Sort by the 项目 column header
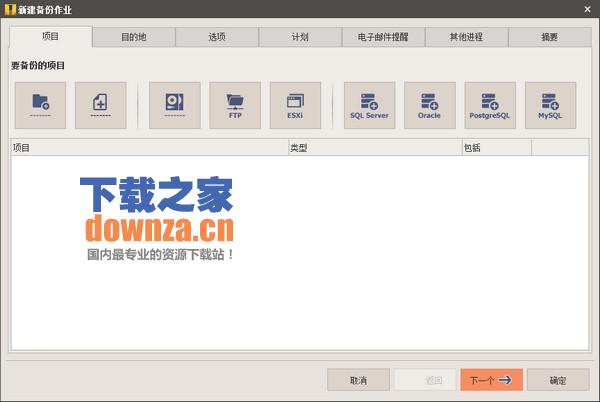Screen dimensions: 600x402 point(149,148)
